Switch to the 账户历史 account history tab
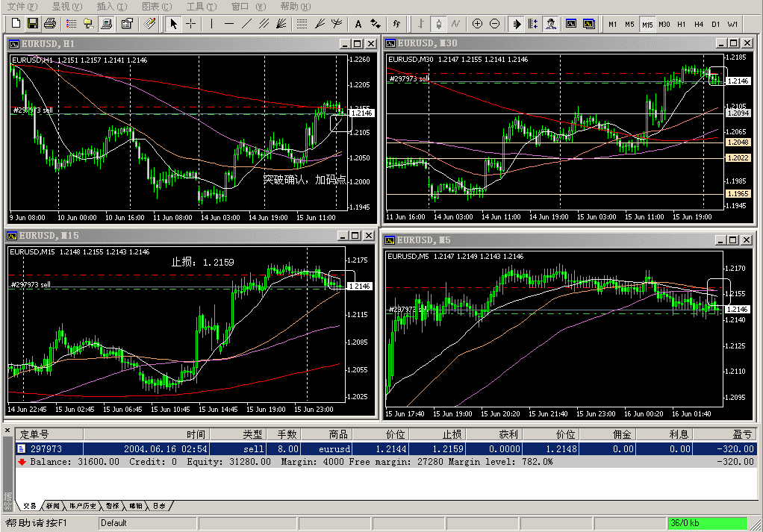The width and height of the screenshot is (763, 532). pos(82,507)
